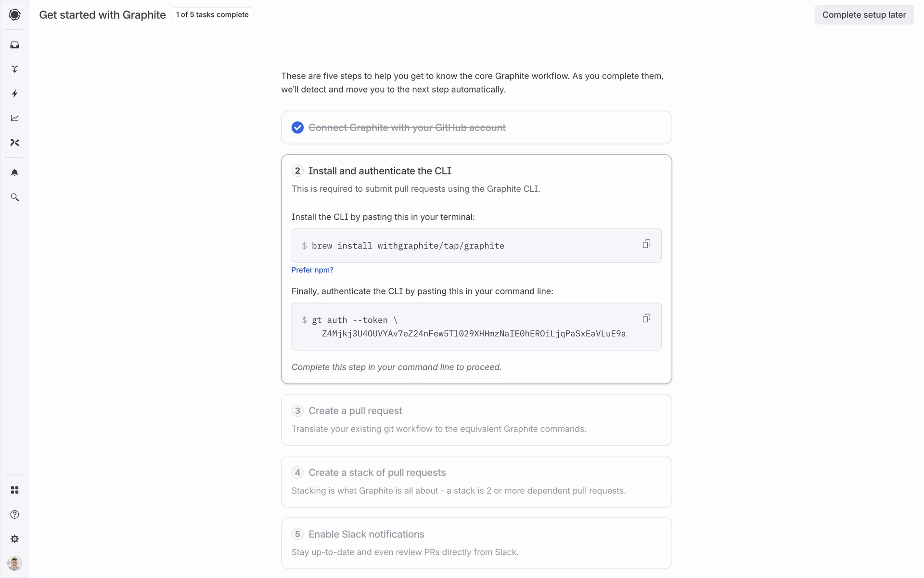The height and width of the screenshot is (578, 924).
Task: Copy the gt auth token command
Action: 646,318
